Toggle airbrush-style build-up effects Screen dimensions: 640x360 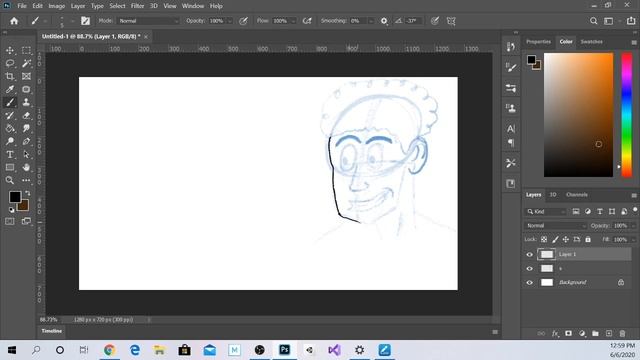coord(307,21)
